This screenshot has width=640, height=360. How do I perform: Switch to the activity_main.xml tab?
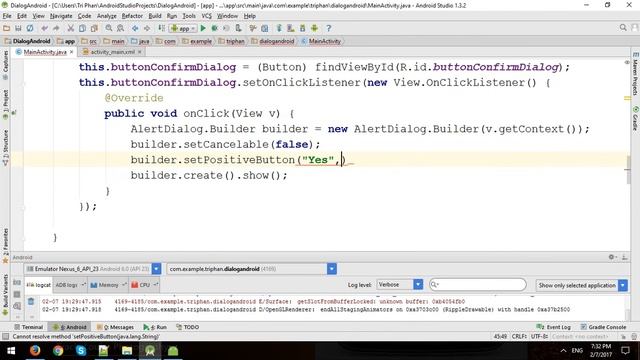click(112, 52)
